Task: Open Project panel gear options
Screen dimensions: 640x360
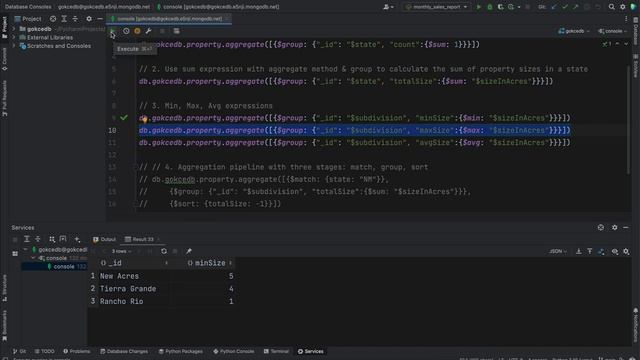Action: (89, 19)
